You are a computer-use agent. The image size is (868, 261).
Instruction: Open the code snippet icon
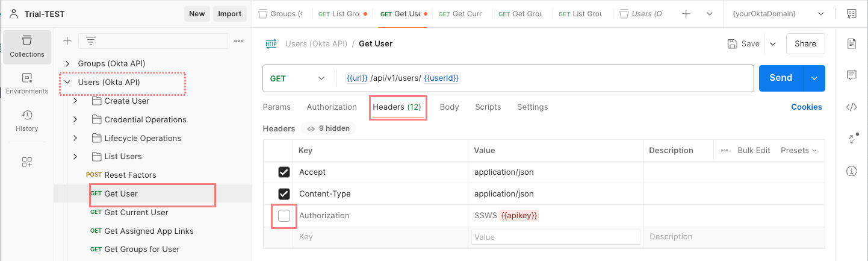coord(851,107)
